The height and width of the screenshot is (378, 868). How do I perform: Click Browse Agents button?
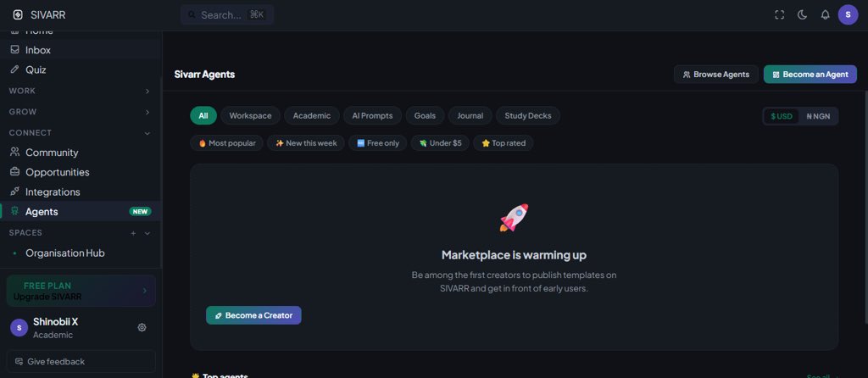[x=715, y=75]
